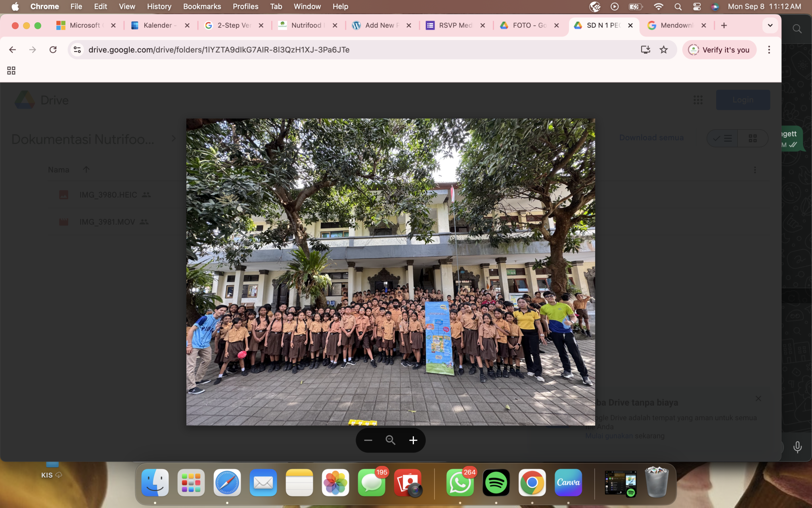This screenshot has height=508, width=812.
Task: Zoom in with the plus icon
Action: tap(413, 440)
